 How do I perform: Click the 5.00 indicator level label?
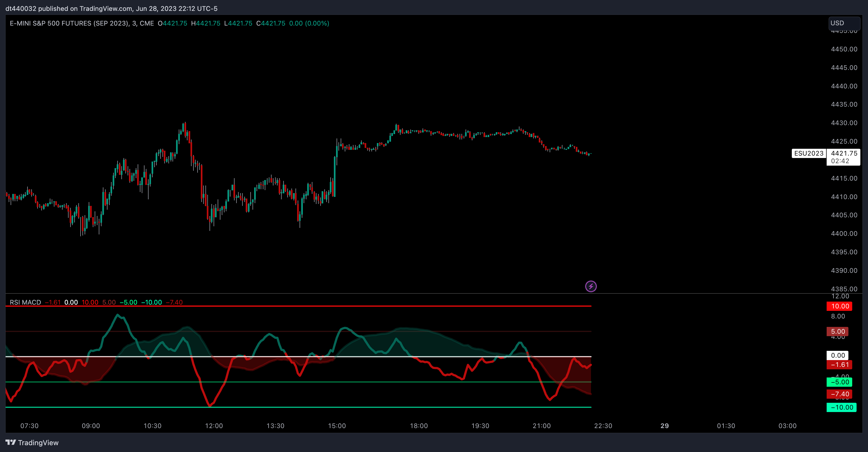[838, 332]
